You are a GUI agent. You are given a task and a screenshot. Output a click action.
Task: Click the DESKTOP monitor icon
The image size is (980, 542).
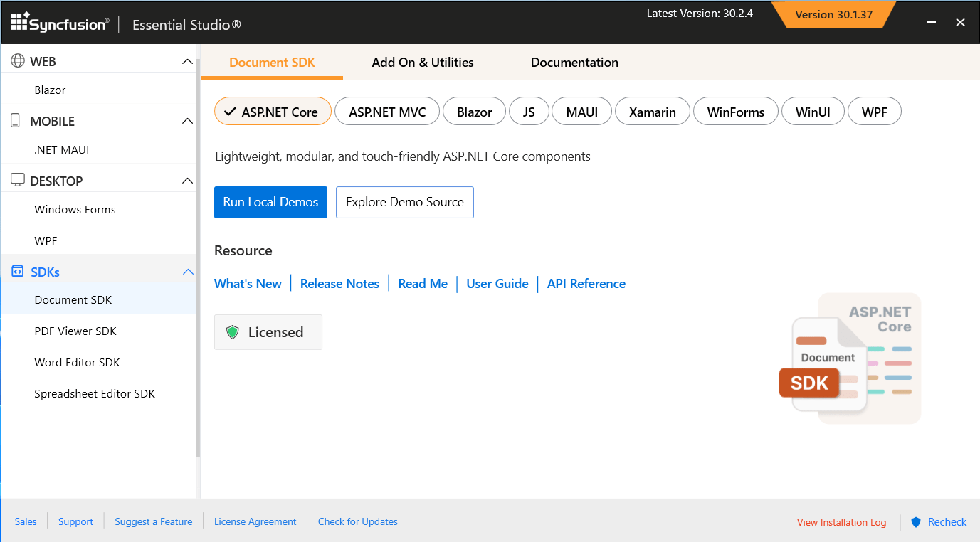[17, 180]
